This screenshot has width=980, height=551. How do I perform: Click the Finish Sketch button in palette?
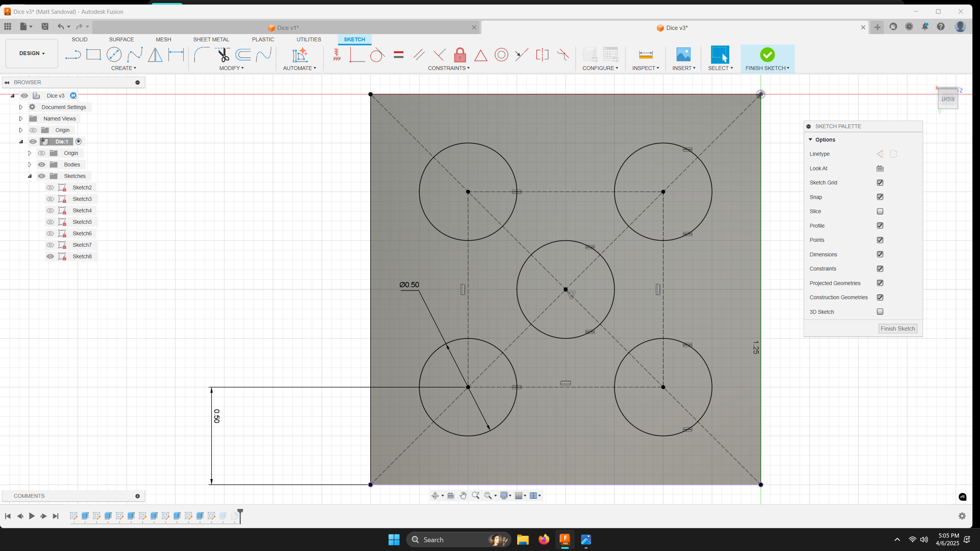(x=898, y=328)
